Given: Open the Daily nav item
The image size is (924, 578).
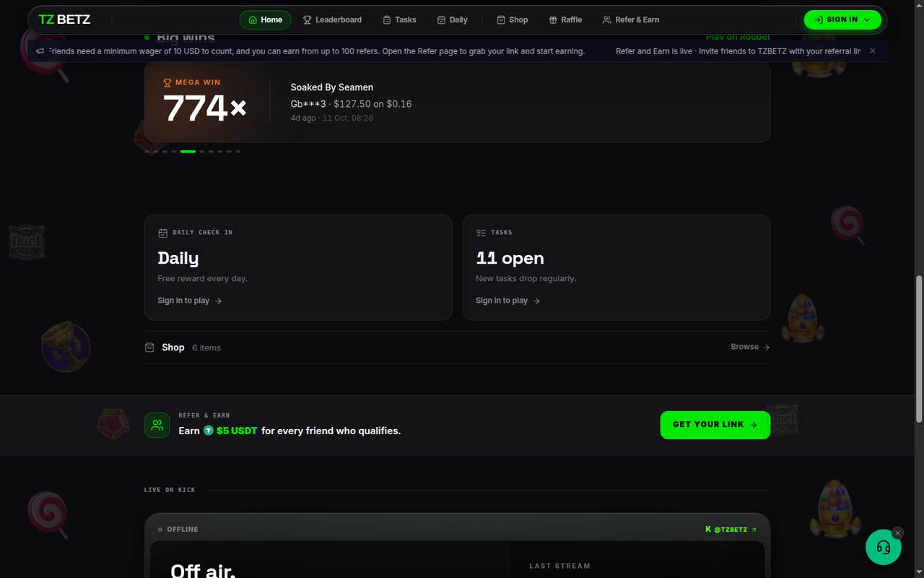Looking at the screenshot, I should click(x=453, y=20).
